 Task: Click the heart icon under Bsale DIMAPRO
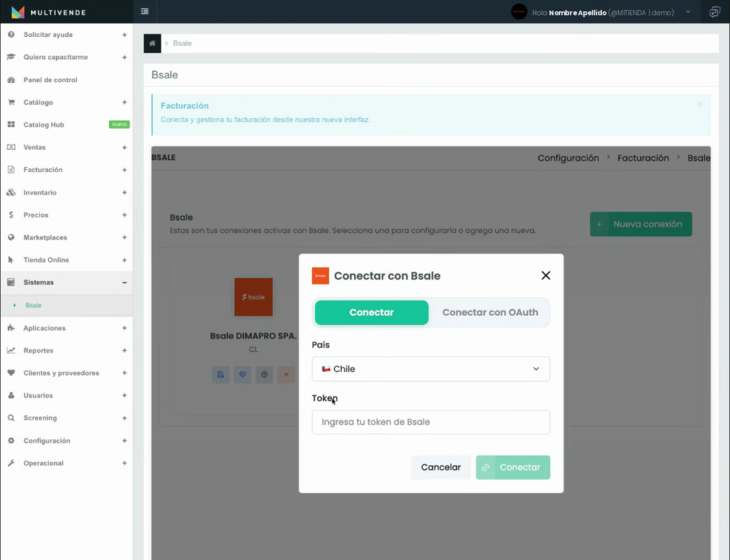pyautogui.click(x=242, y=374)
